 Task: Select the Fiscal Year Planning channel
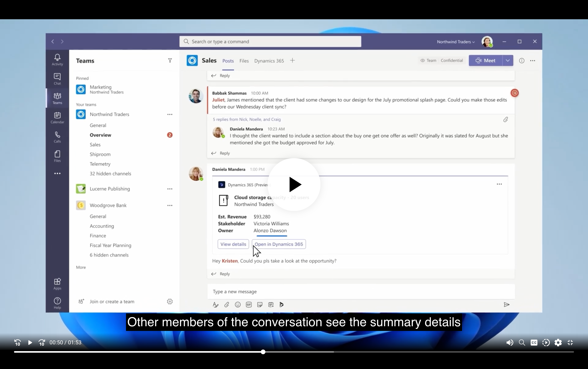pyautogui.click(x=110, y=245)
